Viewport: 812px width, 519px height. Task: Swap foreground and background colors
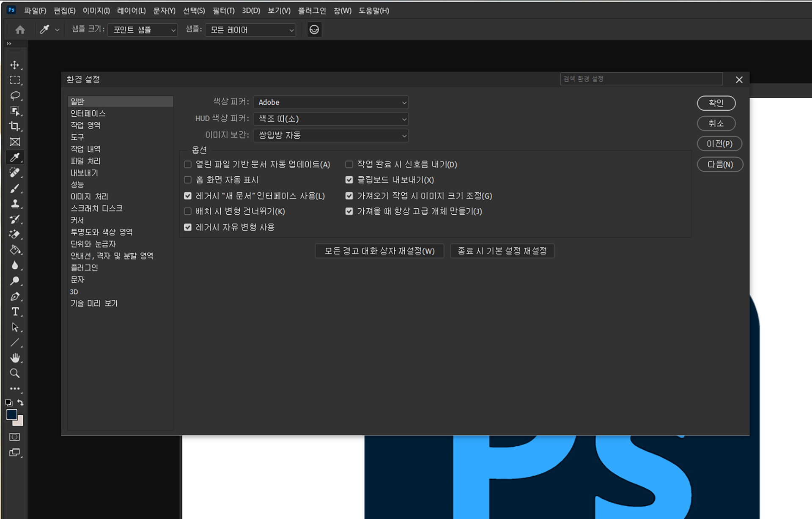20,403
